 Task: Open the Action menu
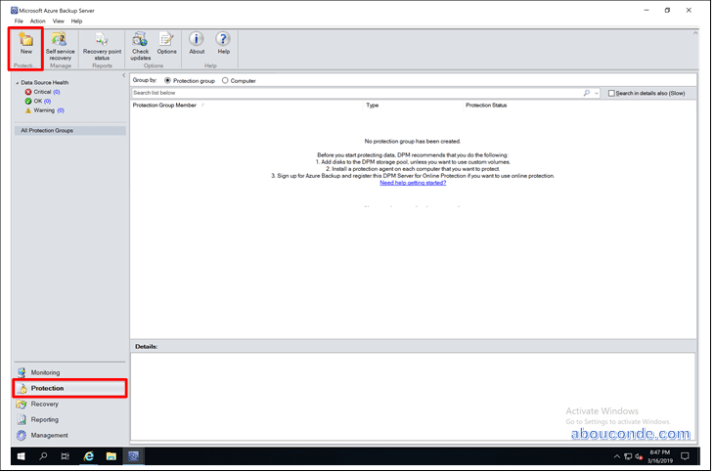[37, 20]
